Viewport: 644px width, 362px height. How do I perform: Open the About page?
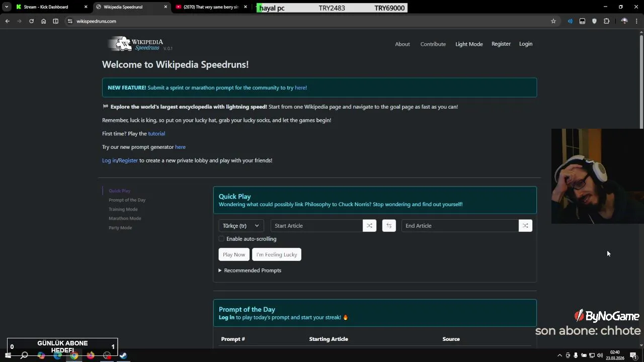[x=403, y=44]
